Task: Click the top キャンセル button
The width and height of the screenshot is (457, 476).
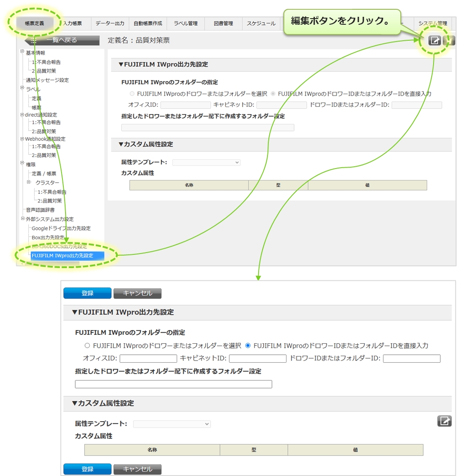Action: [137, 293]
